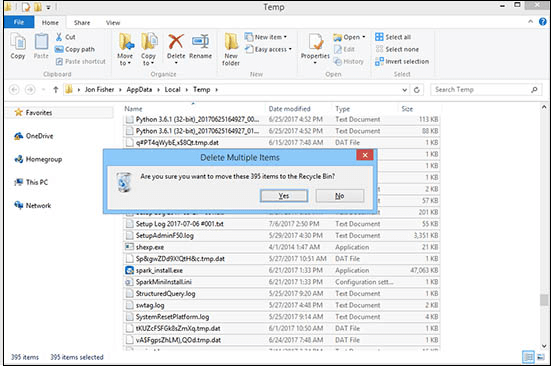Open the Easy access dropdown

(x=269, y=49)
